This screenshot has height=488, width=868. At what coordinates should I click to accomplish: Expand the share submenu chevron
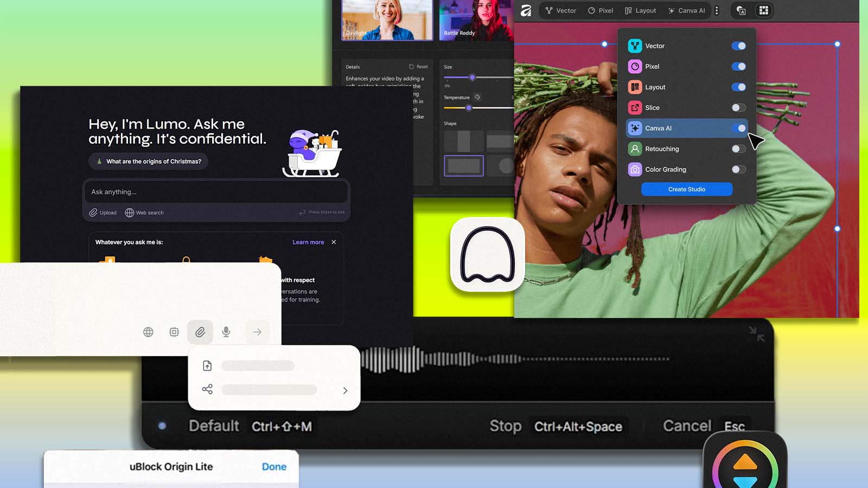(345, 390)
